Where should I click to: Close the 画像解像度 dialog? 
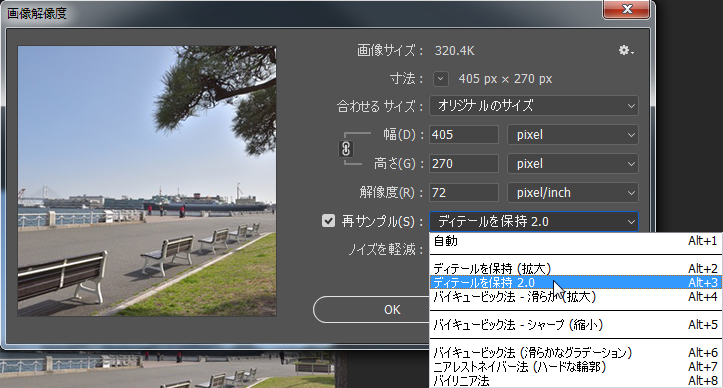click(627, 9)
